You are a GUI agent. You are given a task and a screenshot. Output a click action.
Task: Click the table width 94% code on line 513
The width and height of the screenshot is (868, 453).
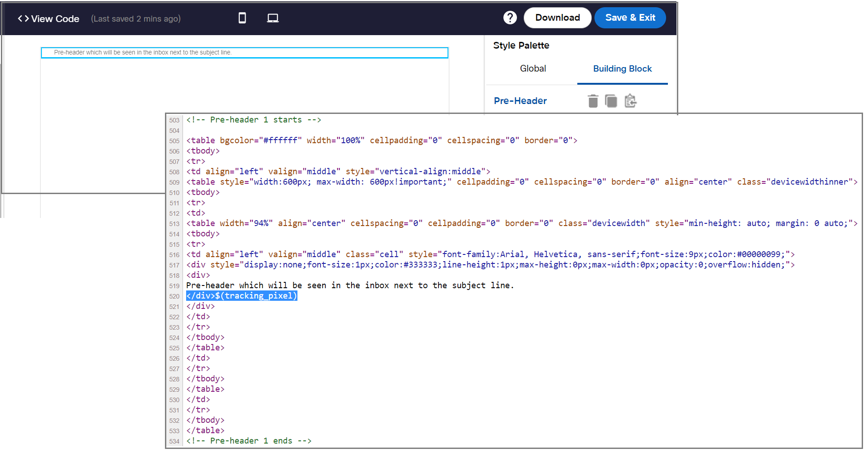522,223
